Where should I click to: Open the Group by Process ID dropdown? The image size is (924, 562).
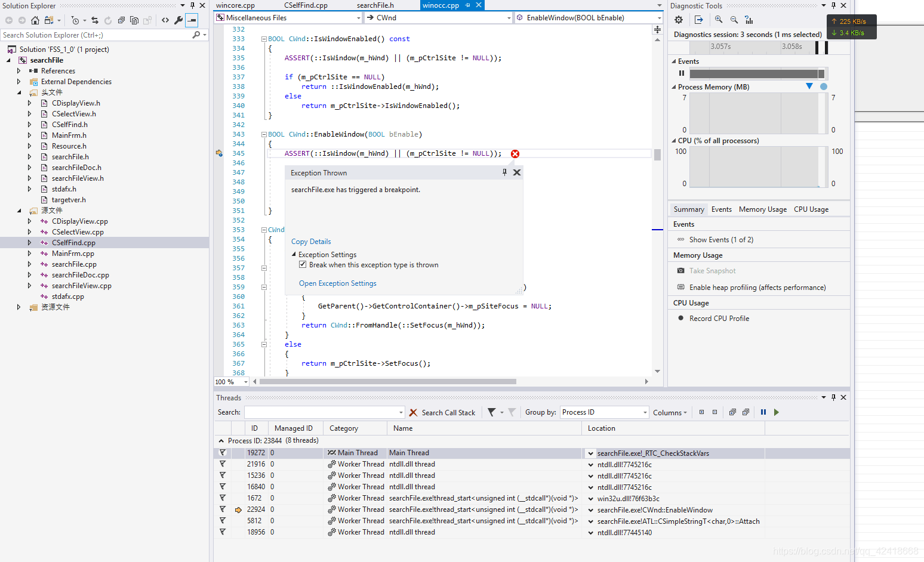605,412
